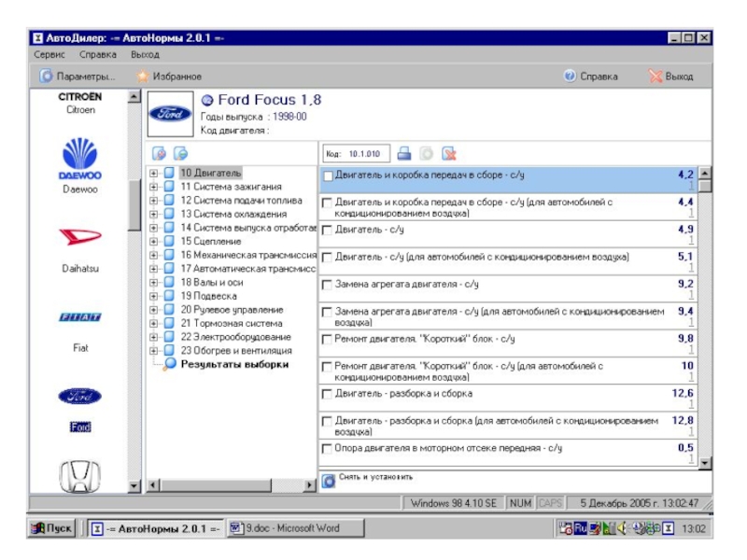Click the Снять и установить icon
Viewport: 747px width, 560px height.
[329, 481]
